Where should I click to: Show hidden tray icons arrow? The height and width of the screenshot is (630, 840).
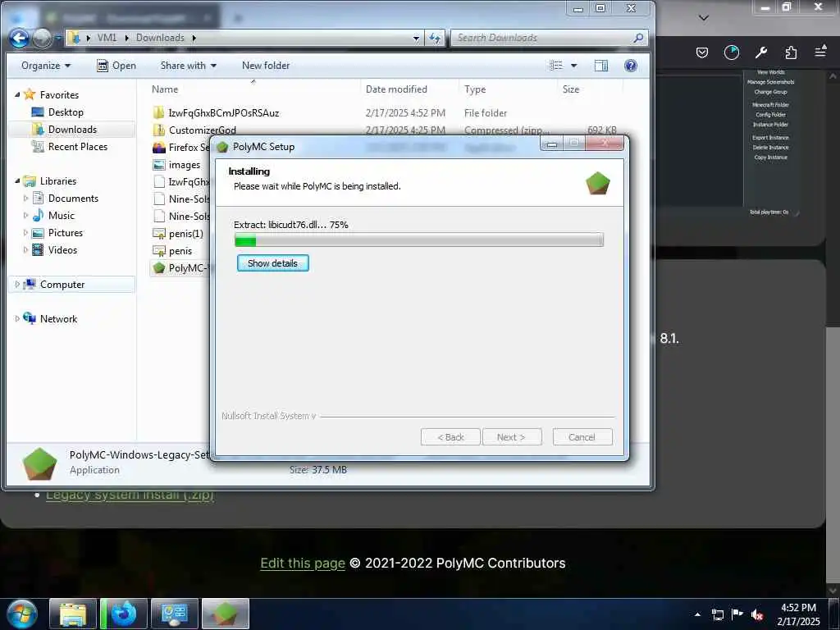pos(697,614)
